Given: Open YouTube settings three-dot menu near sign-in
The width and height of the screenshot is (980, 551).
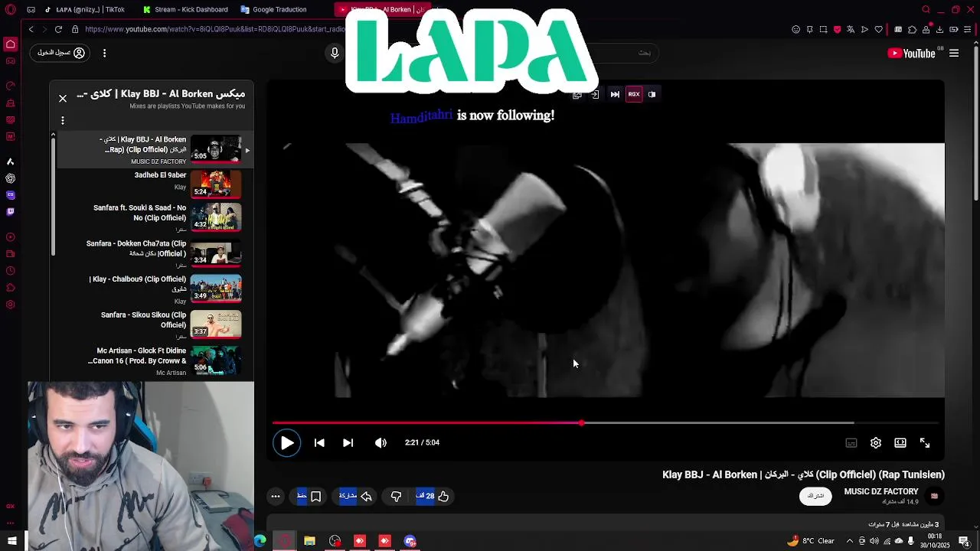Looking at the screenshot, I should (x=104, y=53).
